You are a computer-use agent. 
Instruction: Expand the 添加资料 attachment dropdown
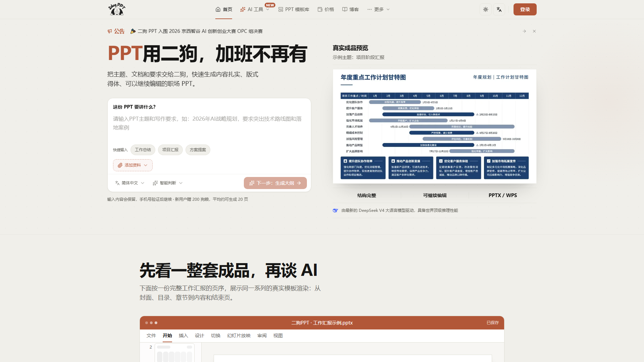(133, 165)
